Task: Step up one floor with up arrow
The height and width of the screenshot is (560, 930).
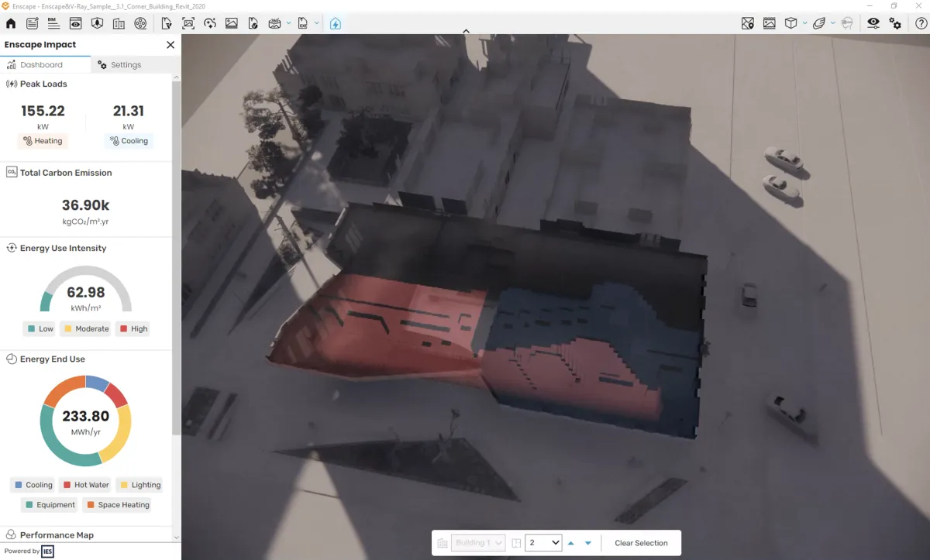Action: (x=571, y=543)
